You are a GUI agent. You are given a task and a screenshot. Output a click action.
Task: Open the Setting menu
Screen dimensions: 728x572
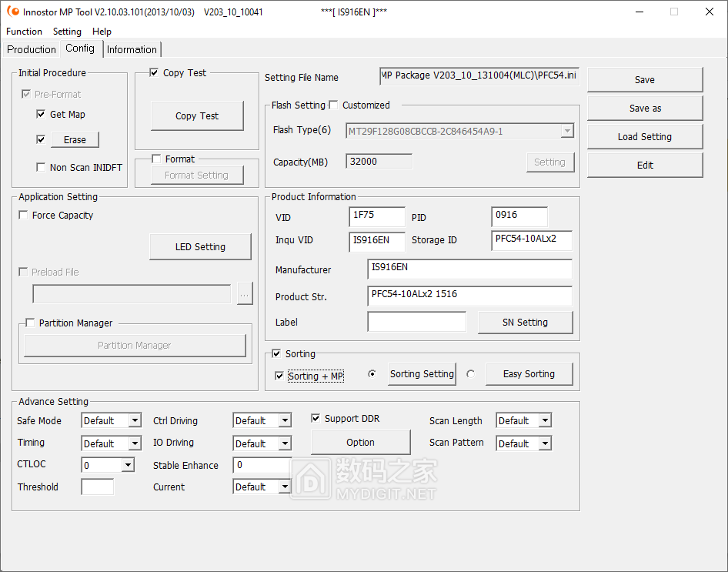pos(67,31)
